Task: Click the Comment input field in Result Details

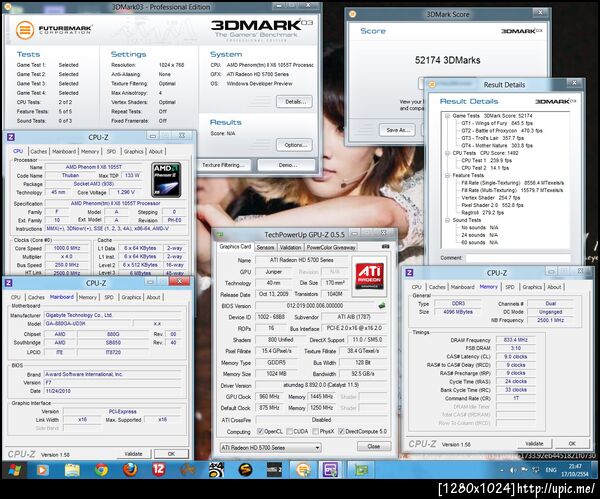Action: tap(518, 258)
